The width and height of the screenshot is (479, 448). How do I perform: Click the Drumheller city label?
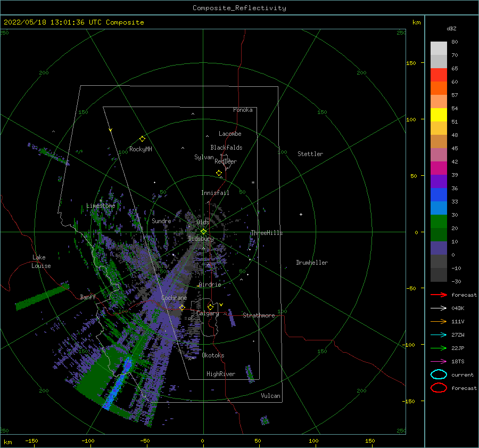click(312, 263)
